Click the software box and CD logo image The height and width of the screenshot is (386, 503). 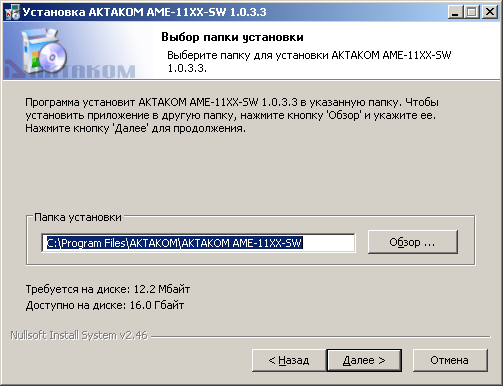coord(43,51)
